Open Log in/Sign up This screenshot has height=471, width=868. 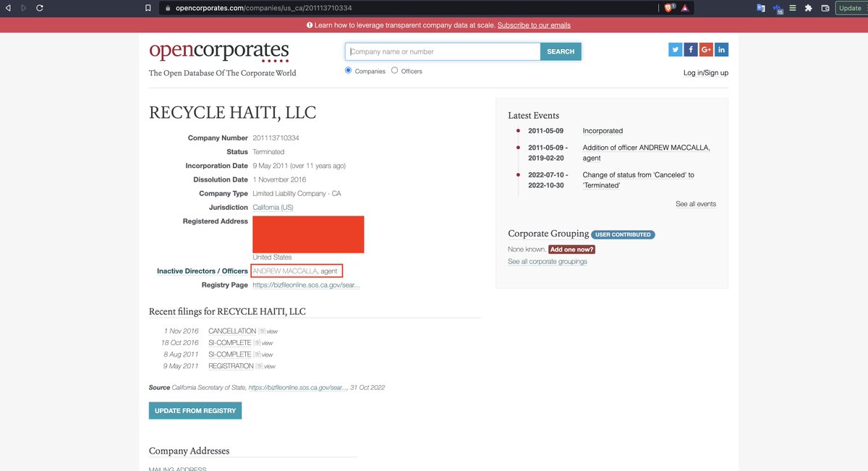tap(706, 72)
